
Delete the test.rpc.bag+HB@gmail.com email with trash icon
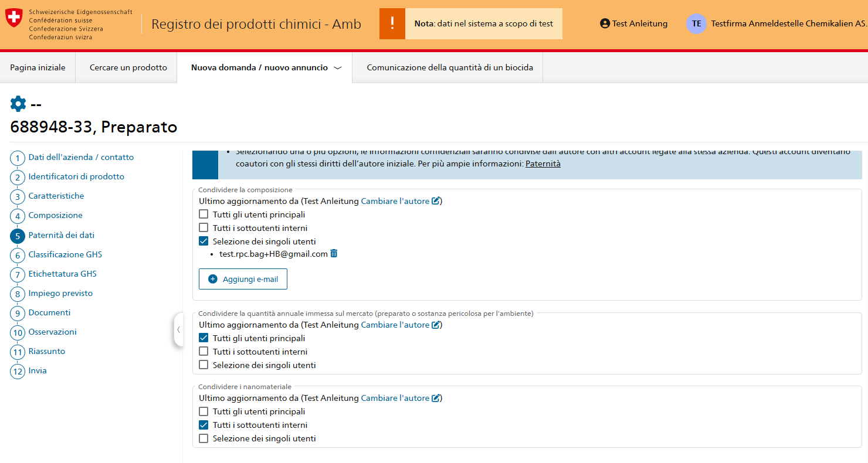coord(334,254)
